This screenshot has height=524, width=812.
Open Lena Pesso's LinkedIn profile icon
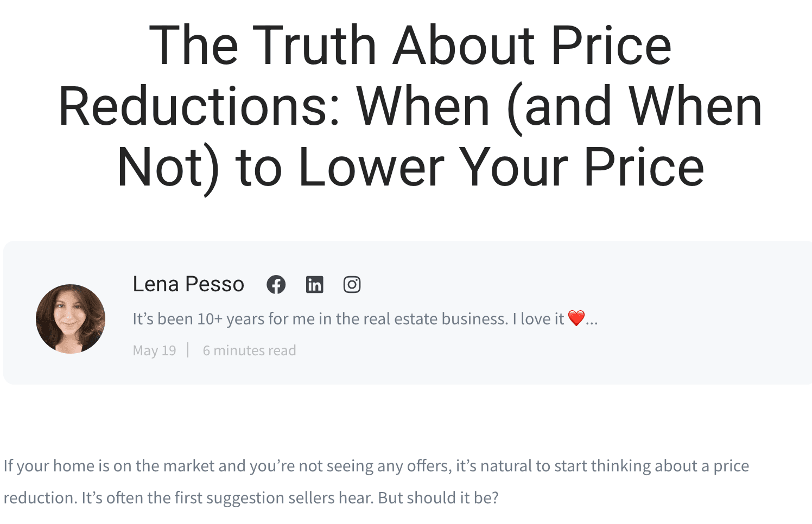(x=314, y=284)
